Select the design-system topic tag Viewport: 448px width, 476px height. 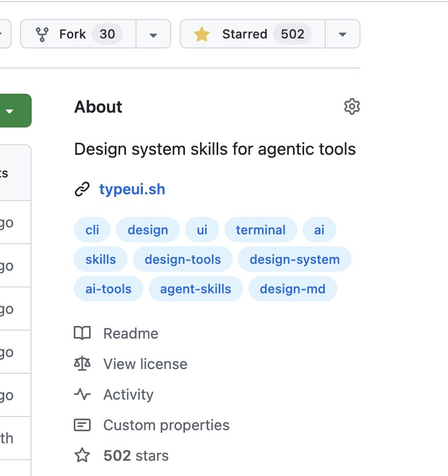point(295,259)
